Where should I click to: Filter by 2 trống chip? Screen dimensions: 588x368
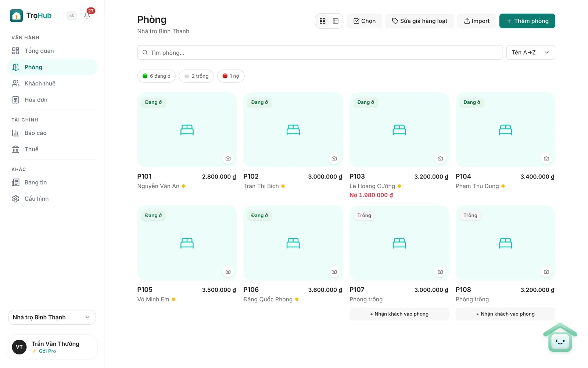coord(197,76)
